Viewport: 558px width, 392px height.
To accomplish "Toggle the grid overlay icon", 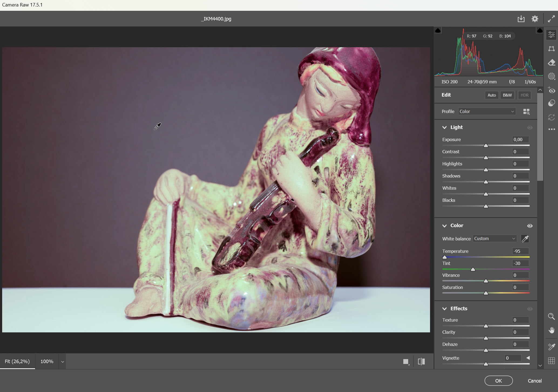I will tap(551, 360).
